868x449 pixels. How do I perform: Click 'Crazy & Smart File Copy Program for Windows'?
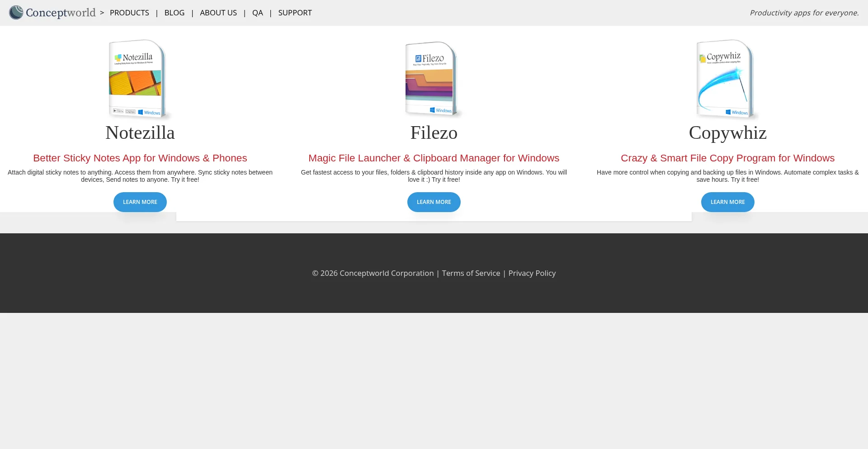(x=728, y=158)
